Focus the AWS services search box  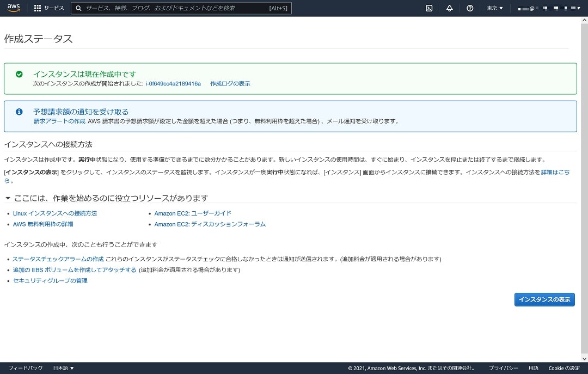pos(181,8)
